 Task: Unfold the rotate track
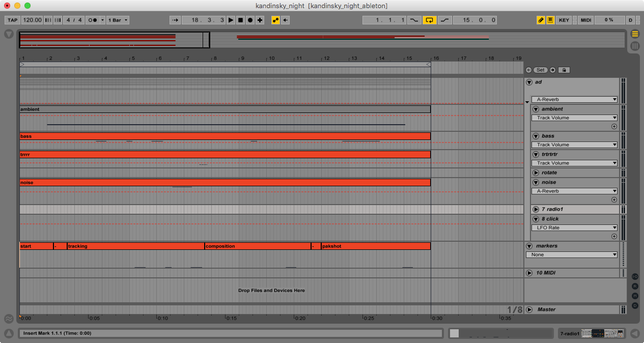pyautogui.click(x=536, y=173)
